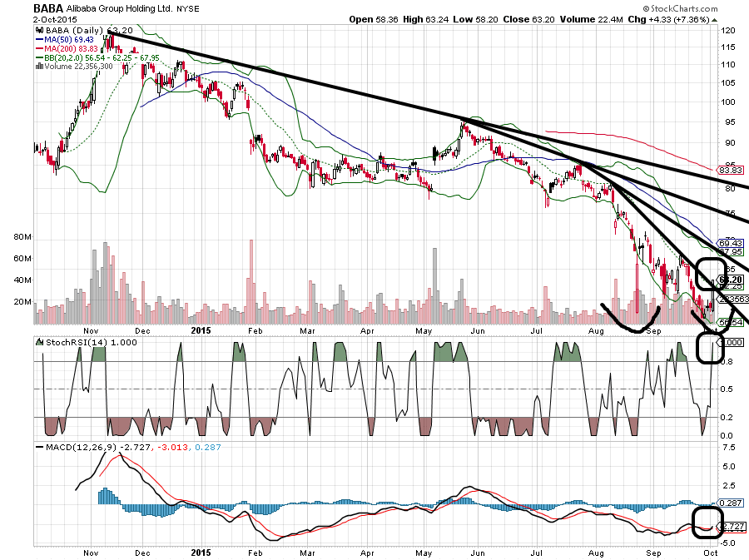Click the 60M volume axis label

(x=22, y=258)
